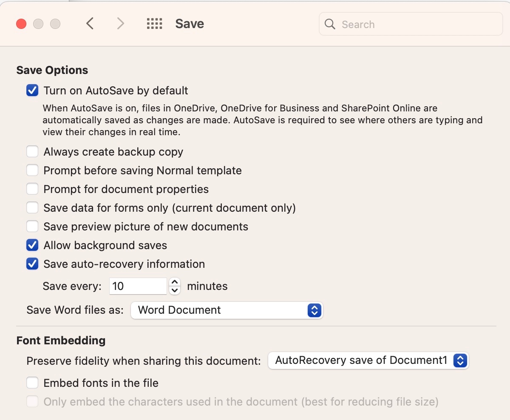Viewport: 510px width, 420px height.
Task: Go back with the left chevron arrow
Action: coord(90,23)
